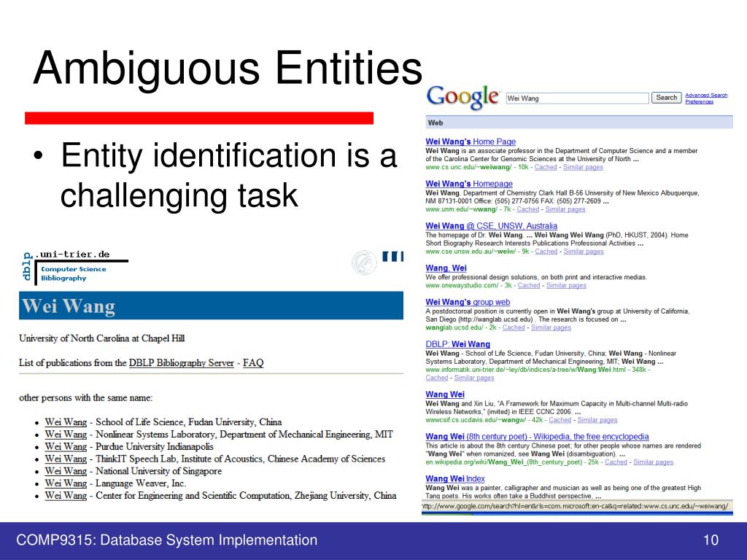Open Wei Wang link for Purdue University Indianapolis

coord(66,447)
